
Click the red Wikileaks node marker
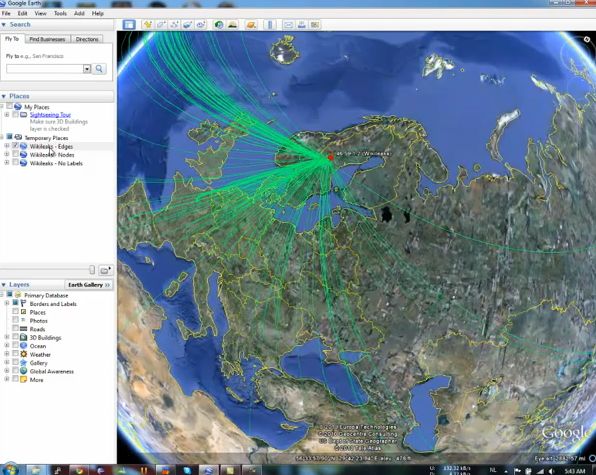pos(331,157)
